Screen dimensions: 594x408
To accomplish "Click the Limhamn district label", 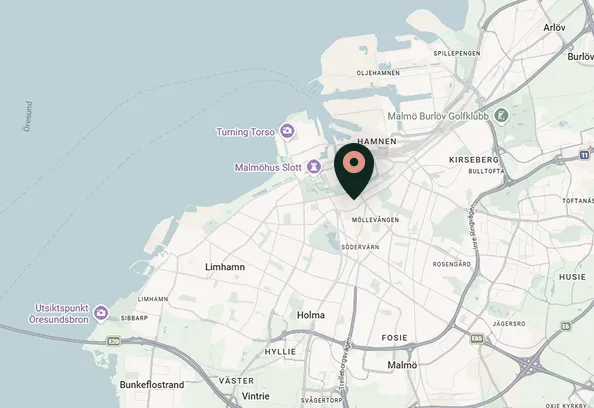I will pyautogui.click(x=225, y=267).
